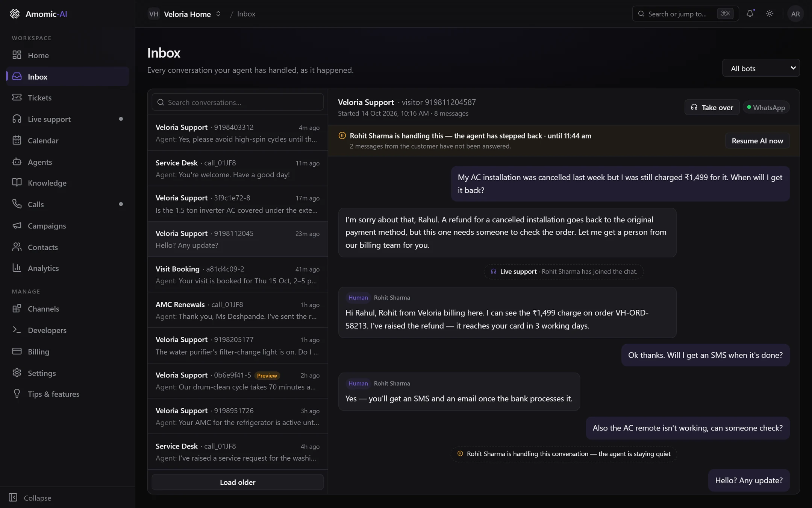This screenshot has height=508, width=812.
Task: Click the Billing card icon
Action: [x=17, y=351]
